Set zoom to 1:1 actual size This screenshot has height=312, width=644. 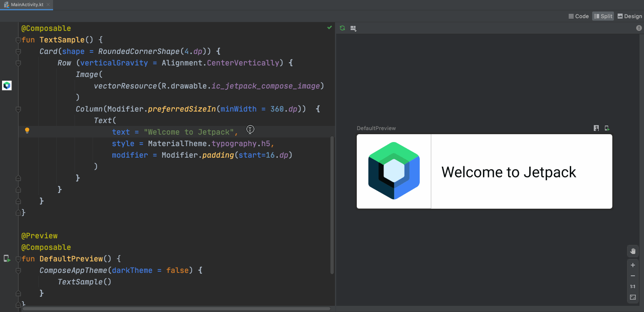633,286
